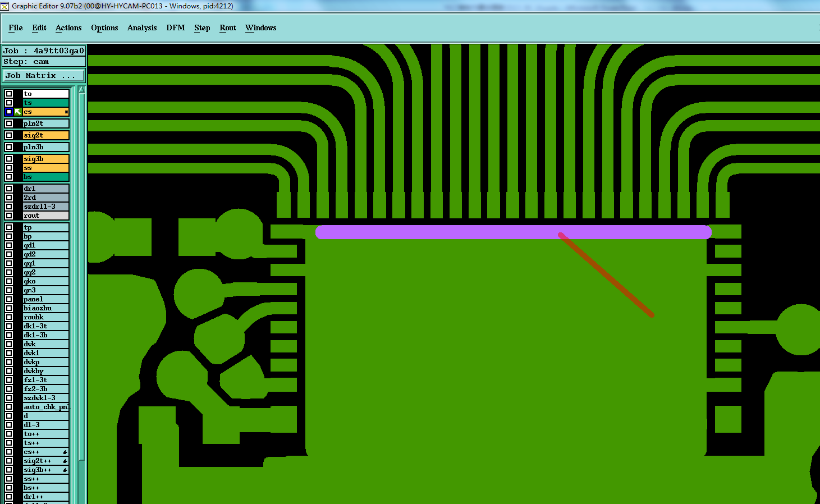The image size is (820, 504).
Task: Open the Rout menu
Action: pyautogui.click(x=228, y=28)
